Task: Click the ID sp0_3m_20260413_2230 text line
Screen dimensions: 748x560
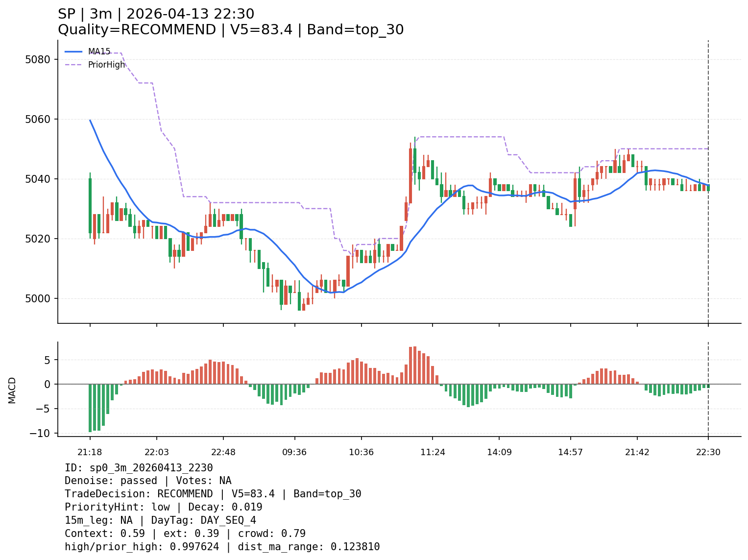Action: [139, 468]
